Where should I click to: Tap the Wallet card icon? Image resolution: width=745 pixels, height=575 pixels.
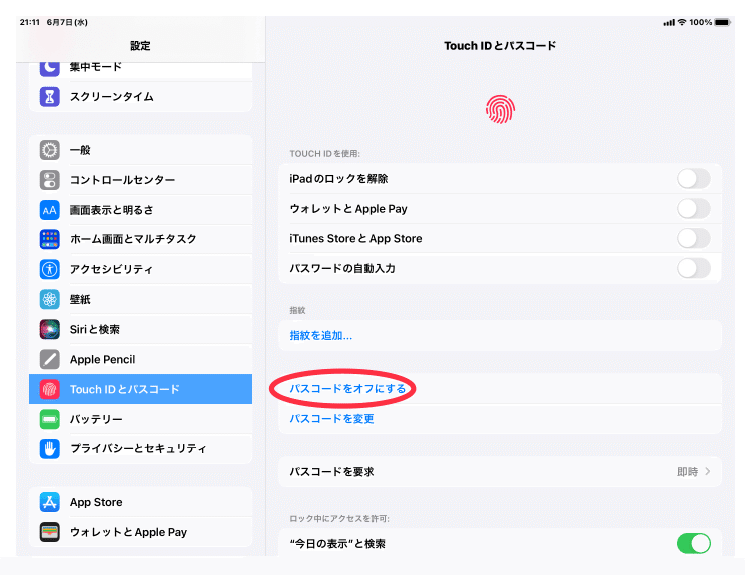[x=49, y=532]
